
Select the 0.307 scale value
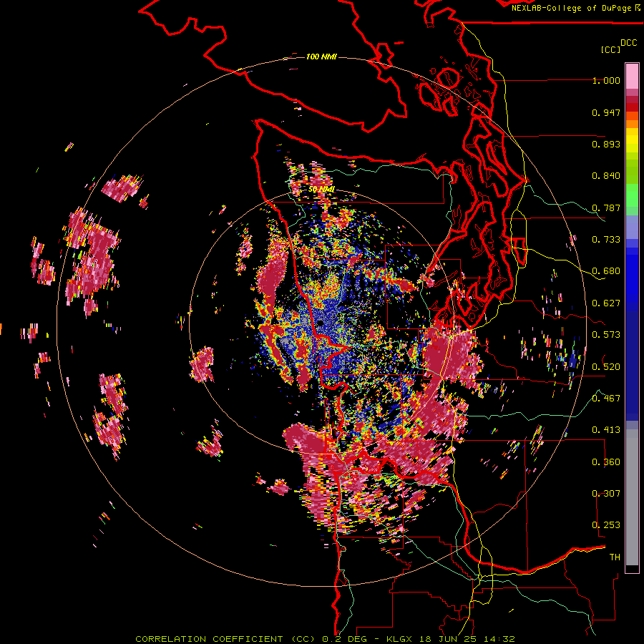(606, 493)
